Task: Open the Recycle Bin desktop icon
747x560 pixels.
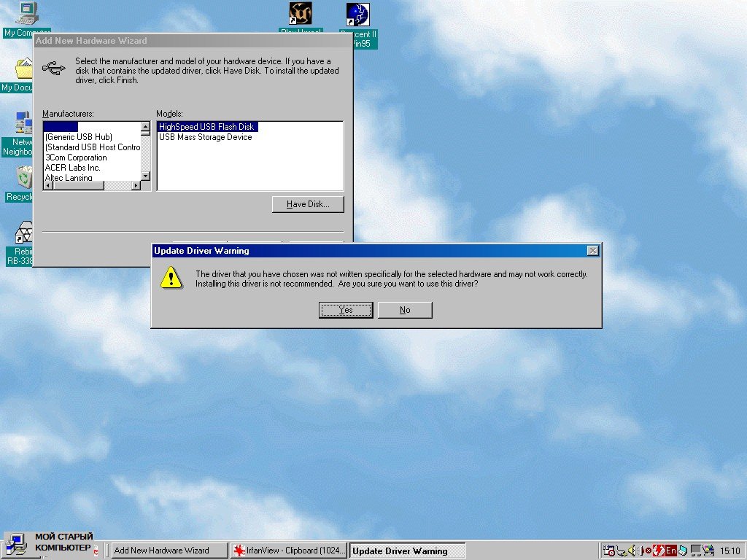Action: pos(25,177)
